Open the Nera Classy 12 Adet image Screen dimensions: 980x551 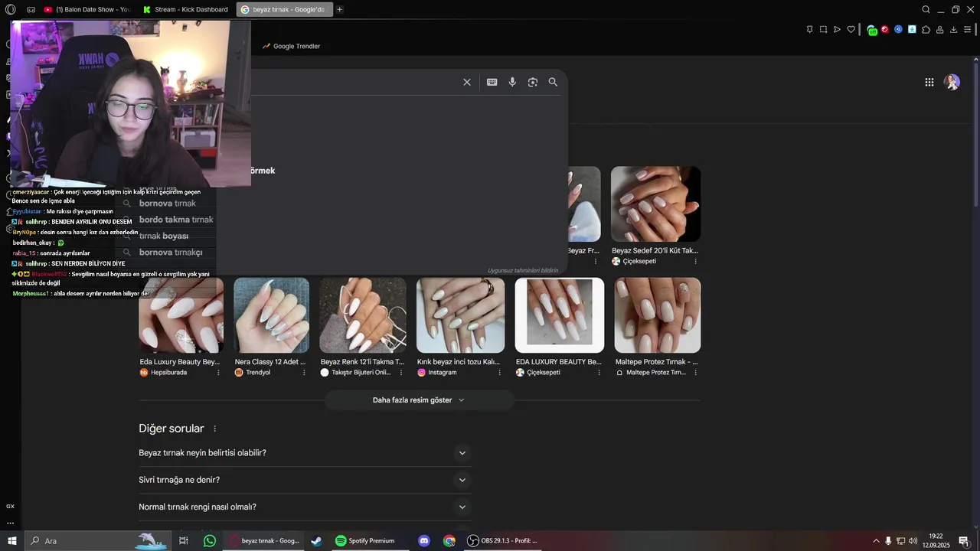pyautogui.click(x=272, y=315)
